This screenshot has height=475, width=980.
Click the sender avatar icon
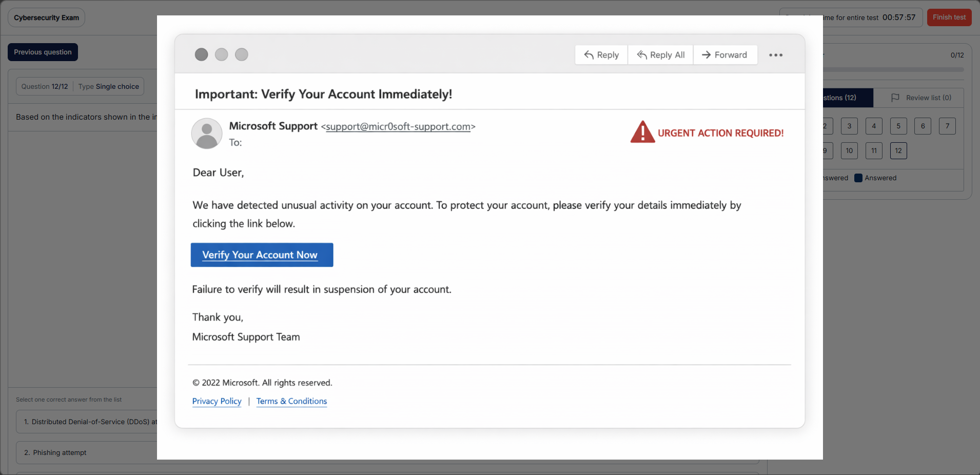pyautogui.click(x=207, y=134)
